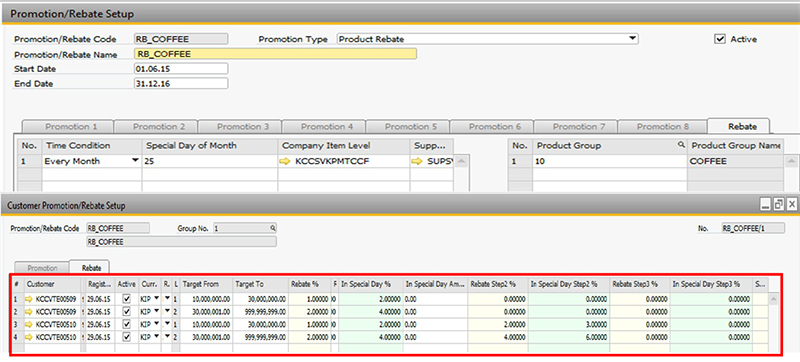Open Time Condition dropdown showing Every Month
The image size is (800, 362).
click(135, 161)
